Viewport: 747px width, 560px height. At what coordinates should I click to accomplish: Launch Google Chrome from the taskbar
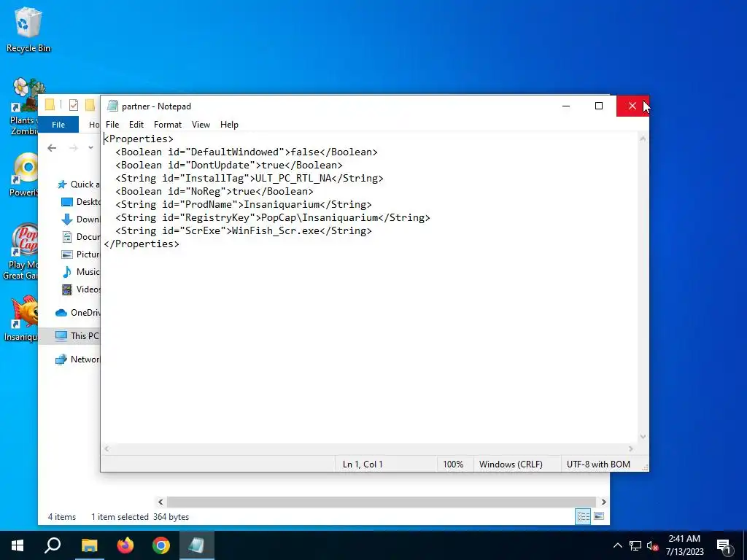[161, 545]
